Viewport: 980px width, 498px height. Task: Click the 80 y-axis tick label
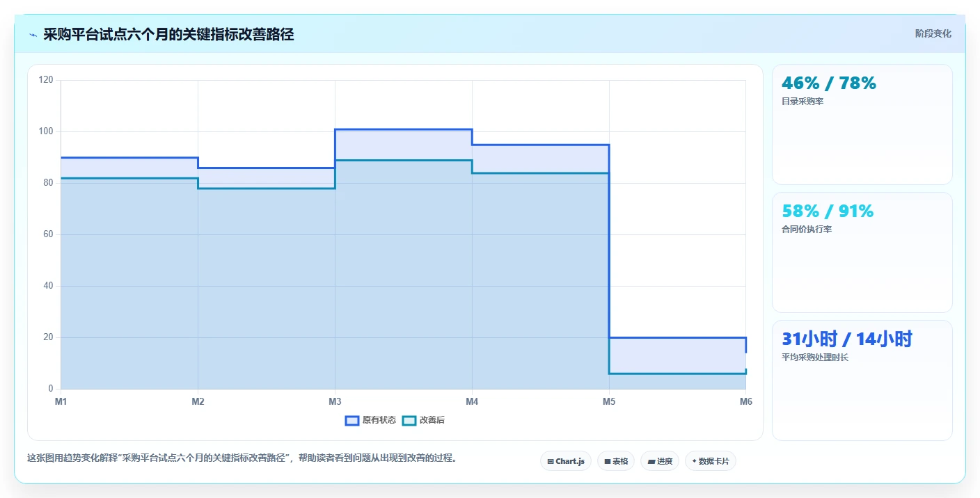click(48, 183)
